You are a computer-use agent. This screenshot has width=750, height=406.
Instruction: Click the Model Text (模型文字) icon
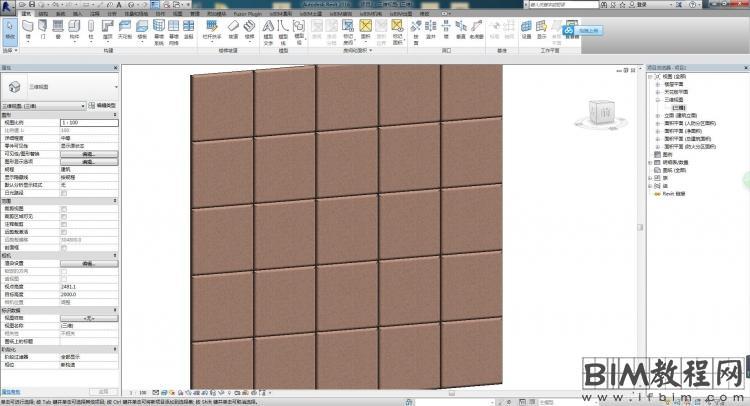coord(267,27)
